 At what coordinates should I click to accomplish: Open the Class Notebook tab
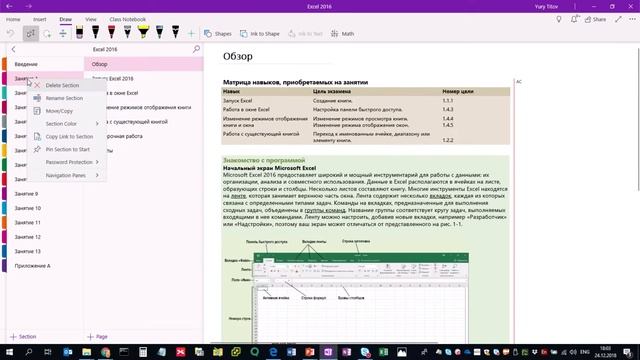(x=127, y=19)
